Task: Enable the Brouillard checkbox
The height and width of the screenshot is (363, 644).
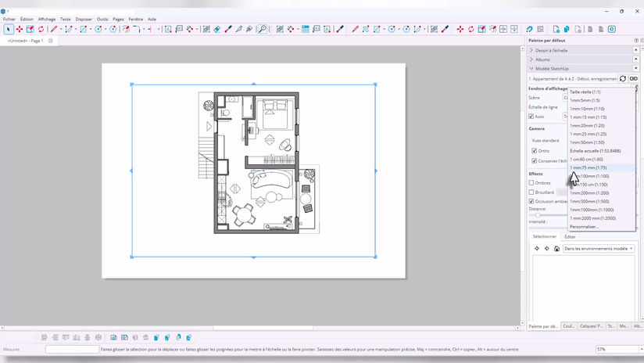Action: pos(531,192)
